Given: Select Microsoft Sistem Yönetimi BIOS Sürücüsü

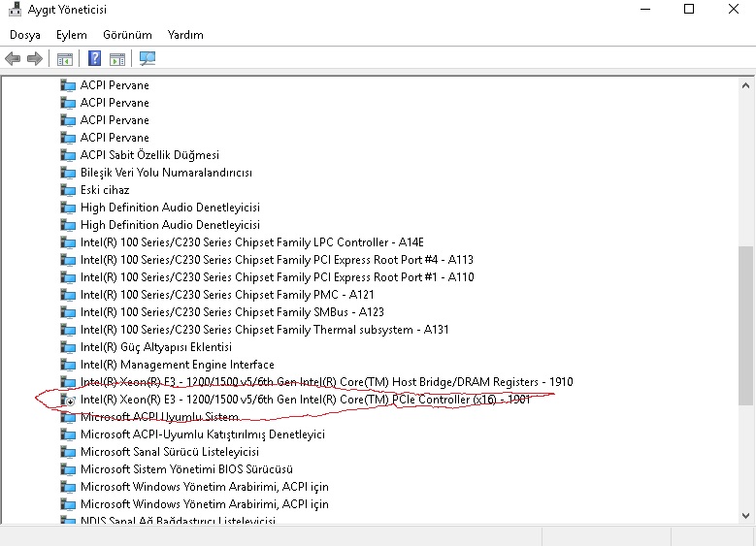Looking at the screenshot, I should click(186, 469).
